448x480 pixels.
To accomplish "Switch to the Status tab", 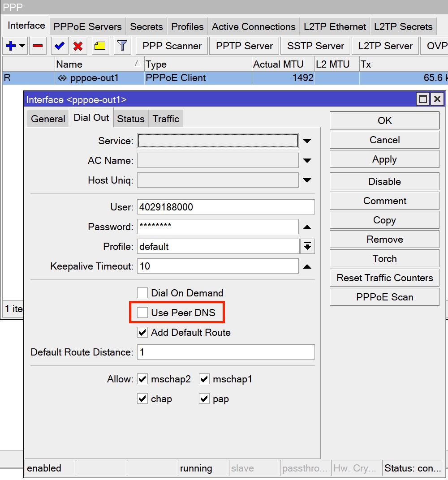I will tap(130, 118).
